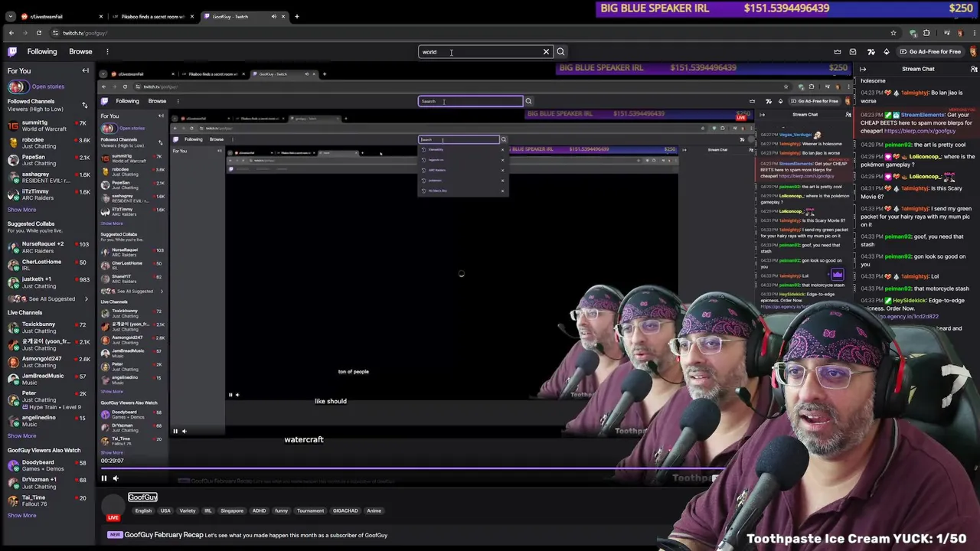Close the r/LivestreamFail browser tab
The width and height of the screenshot is (980, 551).
(101, 16)
